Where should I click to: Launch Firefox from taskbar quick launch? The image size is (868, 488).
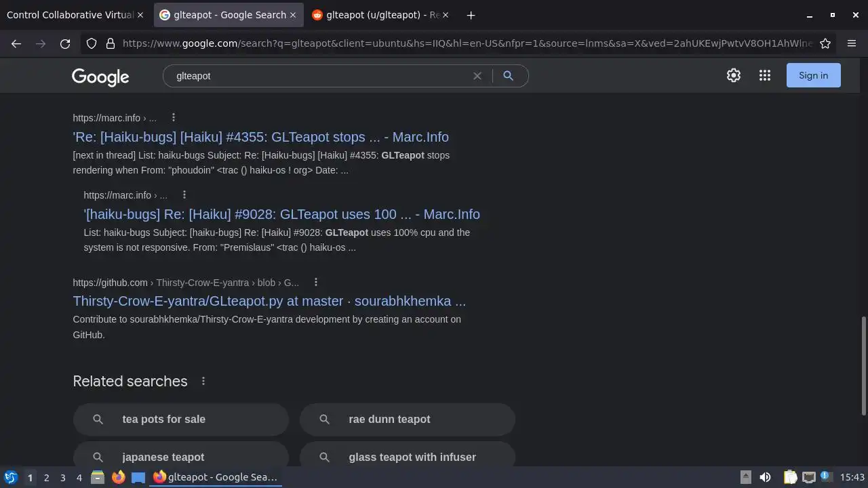pyautogui.click(x=118, y=477)
